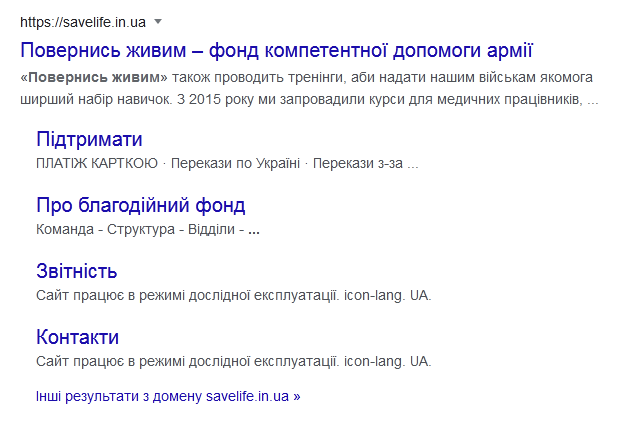Select Перекази по Україні snippet text
Image resolution: width=628 pixels, height=424 pixels.
(x=236, y=163)
